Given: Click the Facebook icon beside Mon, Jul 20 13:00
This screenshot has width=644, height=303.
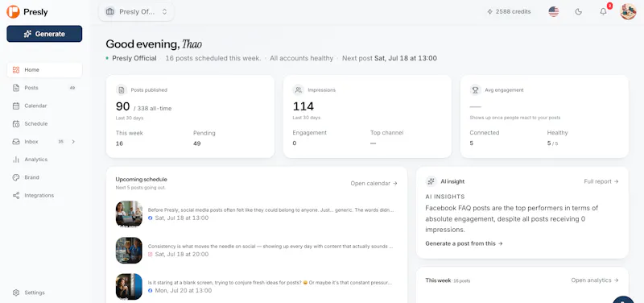Looking at the screenshot, I should coord(151,291).
